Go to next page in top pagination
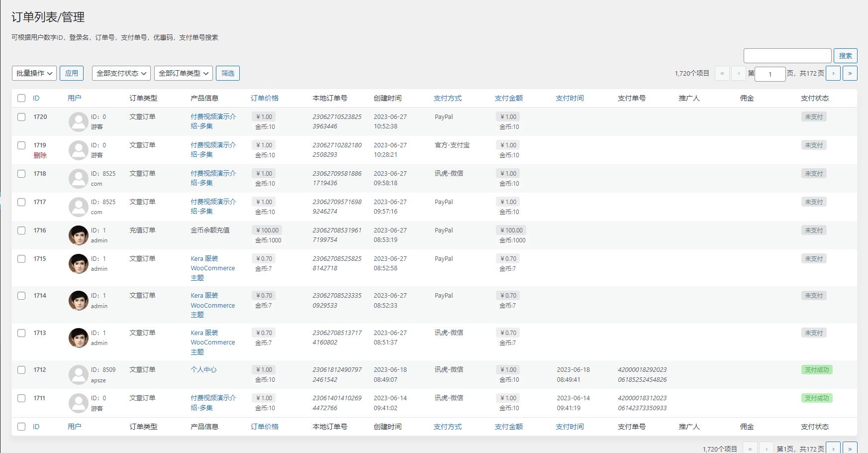868x453 pixels. 833,73
